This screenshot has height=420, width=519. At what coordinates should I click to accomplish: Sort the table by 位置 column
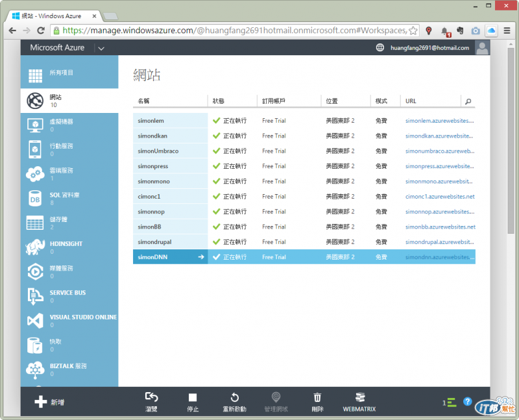[332, 101]
